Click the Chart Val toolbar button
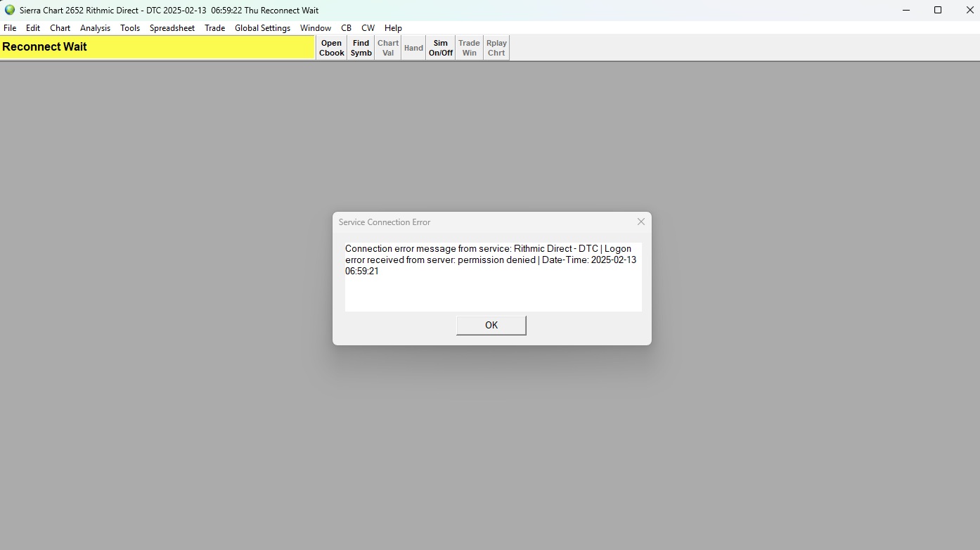 (x=388, y=48)
